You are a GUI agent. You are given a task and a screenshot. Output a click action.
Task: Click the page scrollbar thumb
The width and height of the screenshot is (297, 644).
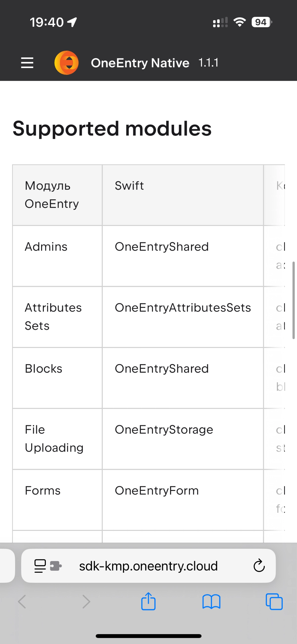pyautogui.click(x=294, y=300)
